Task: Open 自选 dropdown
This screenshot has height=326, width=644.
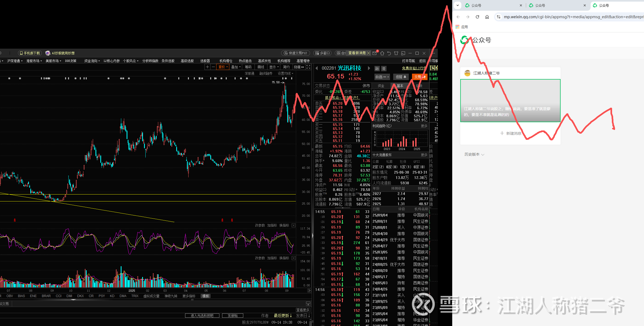Action: coord(382,77)
